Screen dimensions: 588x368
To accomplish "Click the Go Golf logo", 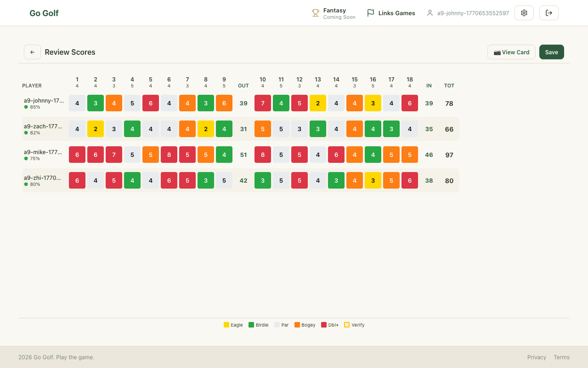I will click(44, 13).
